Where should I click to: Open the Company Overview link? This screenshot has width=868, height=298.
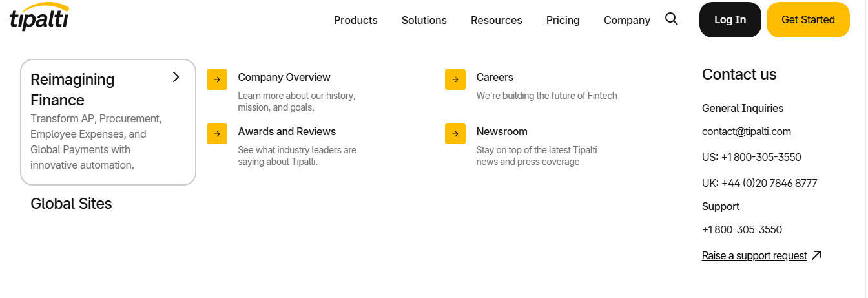[x=284, y=77]
